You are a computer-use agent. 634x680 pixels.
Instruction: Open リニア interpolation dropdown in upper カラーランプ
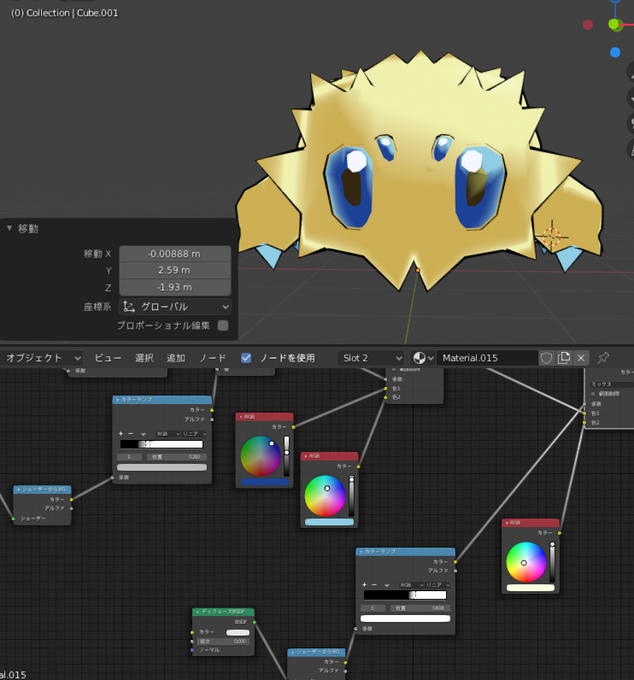[x=194, y=434]
